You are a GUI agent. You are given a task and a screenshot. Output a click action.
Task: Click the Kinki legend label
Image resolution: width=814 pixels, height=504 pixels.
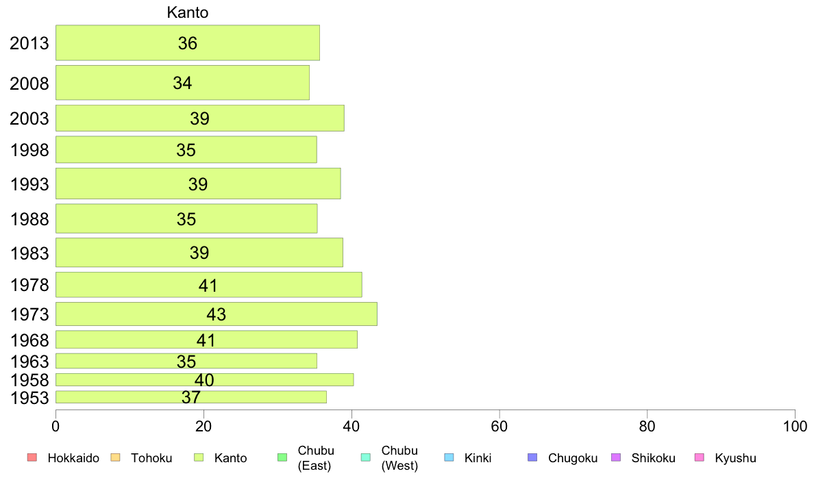click(478, 458)
